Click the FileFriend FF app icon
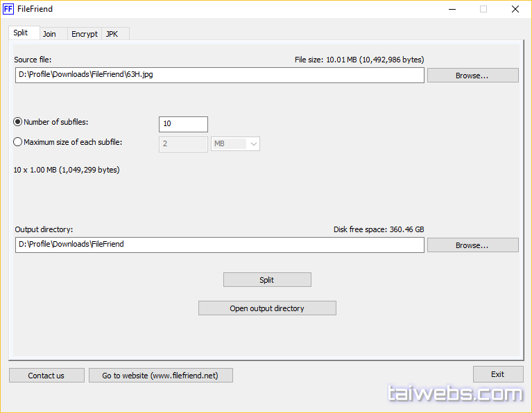 8,9
